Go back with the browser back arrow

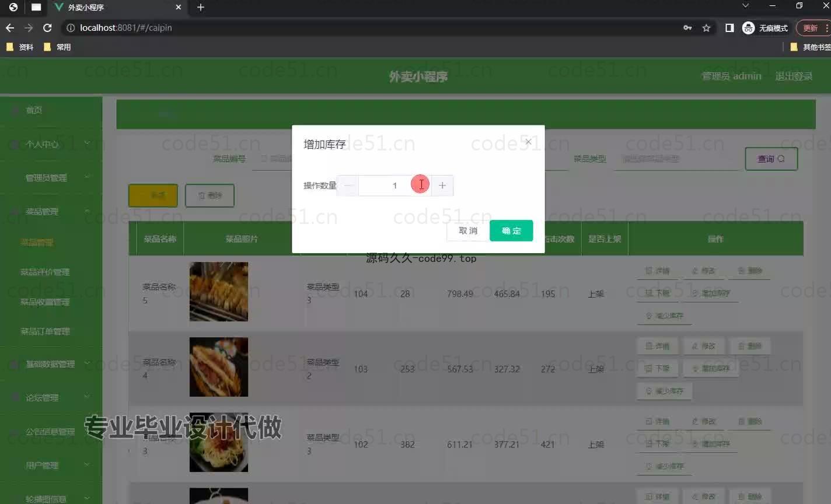(10, 27)
